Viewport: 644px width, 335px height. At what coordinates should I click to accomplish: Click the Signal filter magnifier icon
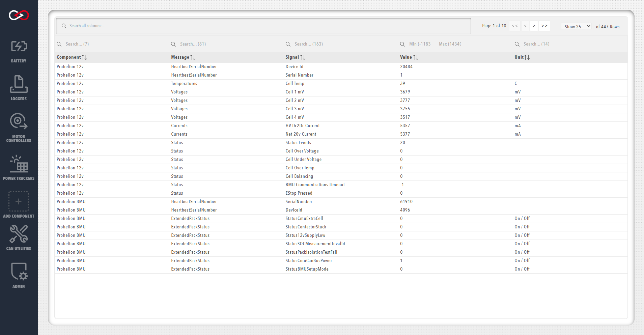(x=288, y=44)
